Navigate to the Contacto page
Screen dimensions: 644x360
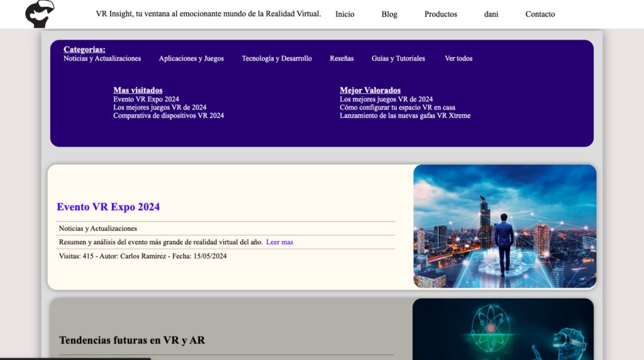coord(540,14)
